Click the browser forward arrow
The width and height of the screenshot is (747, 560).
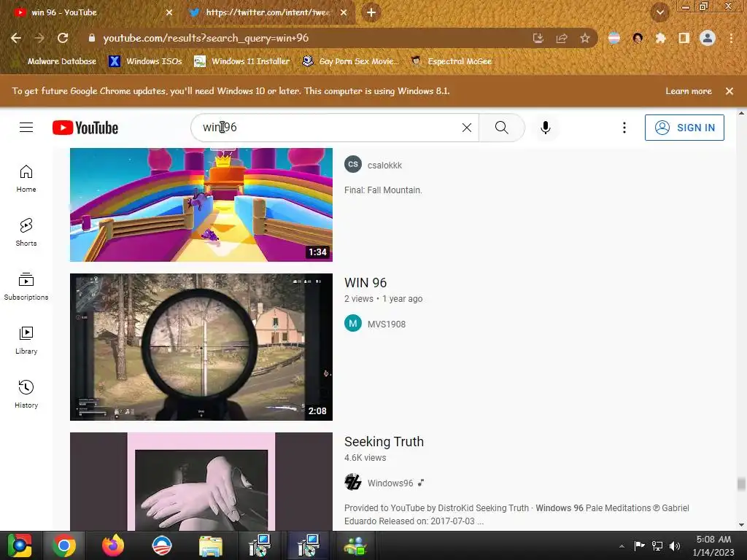[39, 38]
